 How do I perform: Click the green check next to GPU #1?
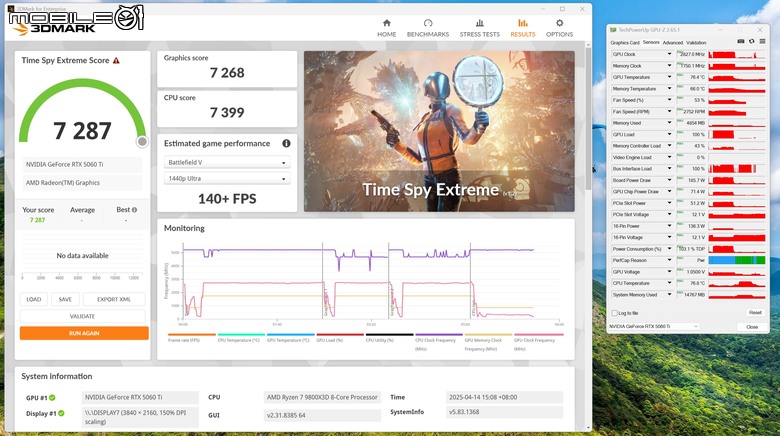click(52, 398)
